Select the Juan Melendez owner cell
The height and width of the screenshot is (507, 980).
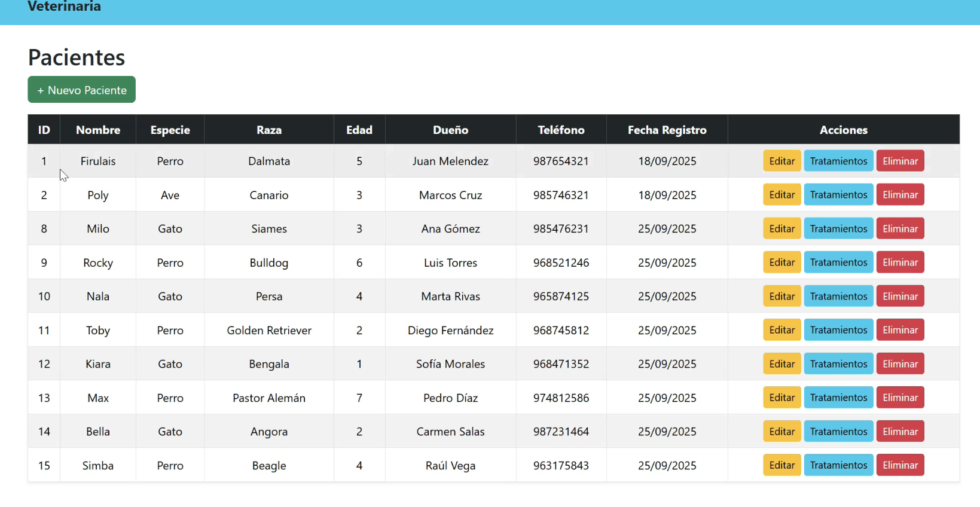(x=450, y=161)
